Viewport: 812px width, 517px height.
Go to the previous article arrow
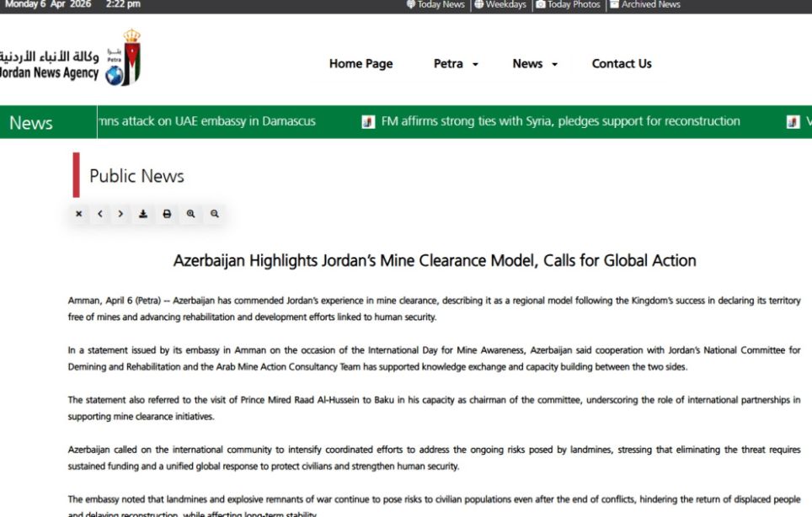pyautogui.click(x=99, y=214)
